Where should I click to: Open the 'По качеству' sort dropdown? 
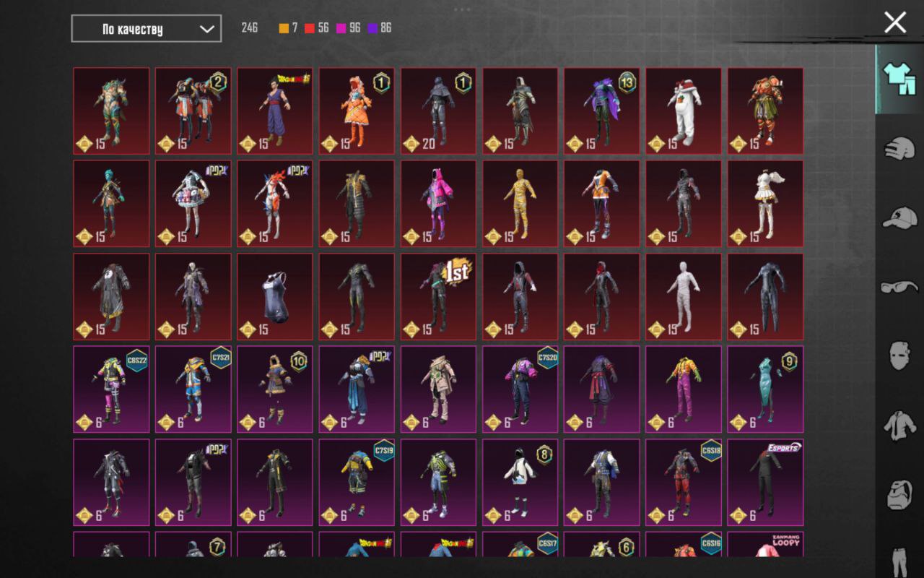coord(147,29)
